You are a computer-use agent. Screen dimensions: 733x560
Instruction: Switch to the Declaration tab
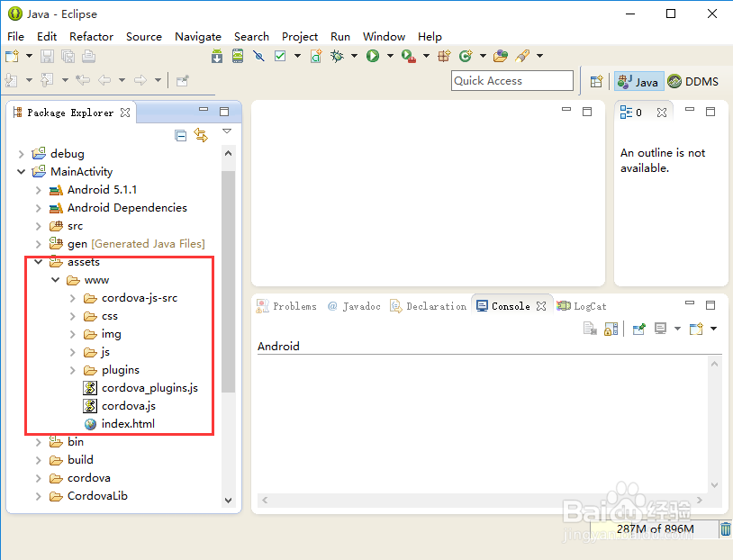pyautogui.click(x=429, y=306)
